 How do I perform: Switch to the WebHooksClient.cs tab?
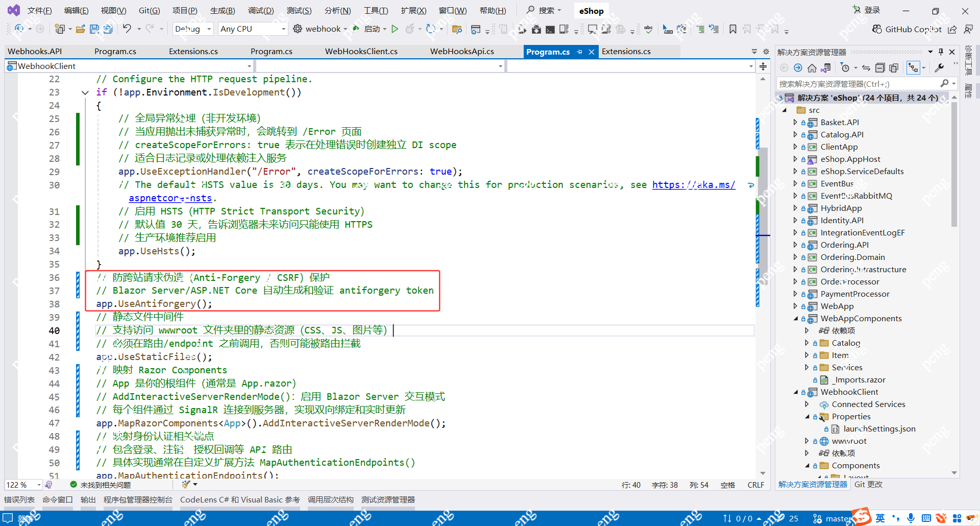pos(361,52)
